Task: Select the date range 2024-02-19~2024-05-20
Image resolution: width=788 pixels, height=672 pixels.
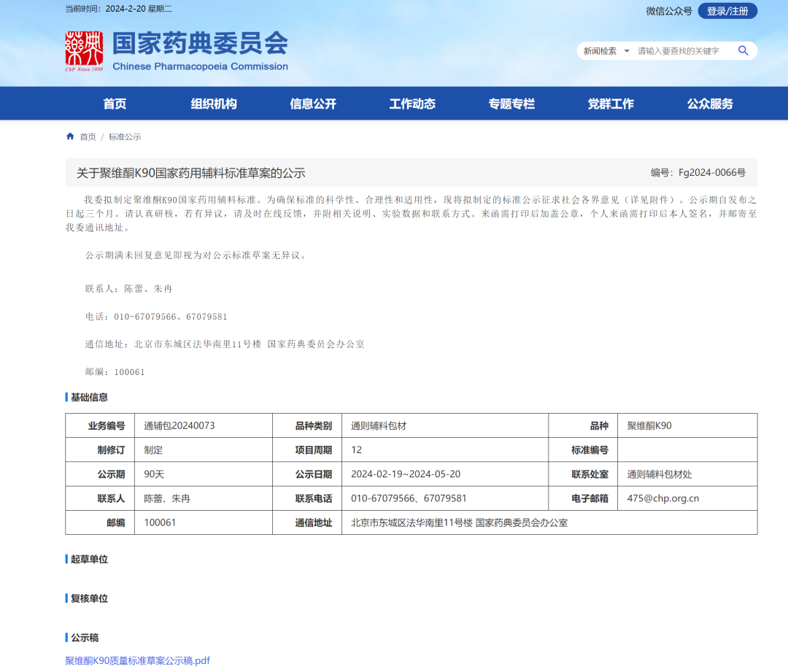Action: click(406, 474)
